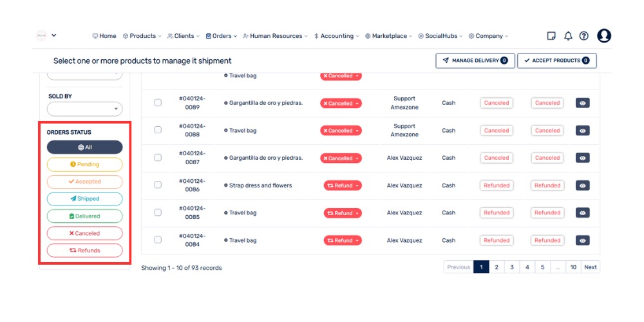
Task: Open the Marketplace menu
Action: tap(389, 36)
